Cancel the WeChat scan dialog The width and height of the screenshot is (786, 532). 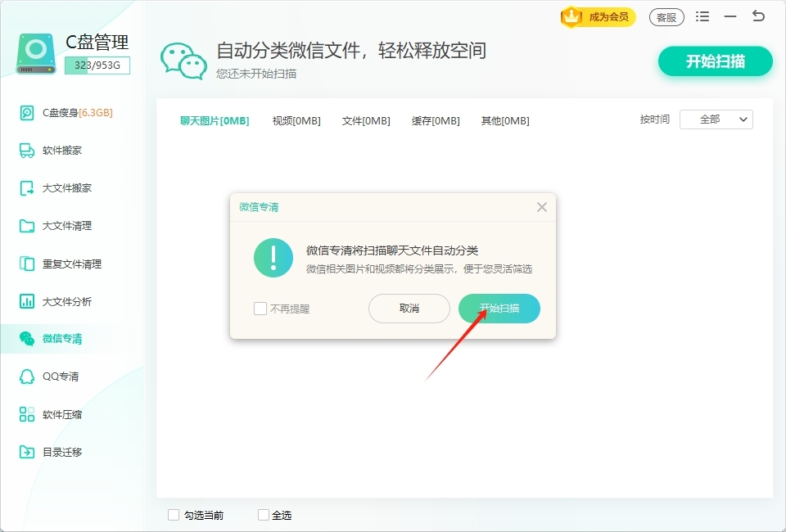409,309
